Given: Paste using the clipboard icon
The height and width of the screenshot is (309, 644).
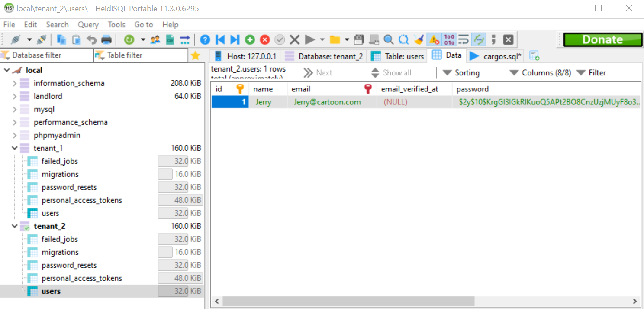Looking at the screenshot, I should coord(77,40).
